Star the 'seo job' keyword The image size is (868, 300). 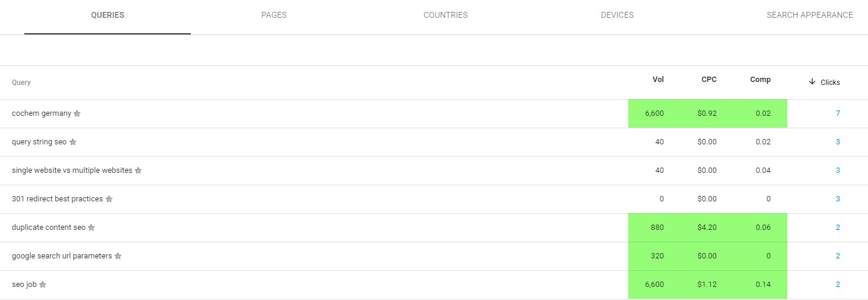[43, 285]
